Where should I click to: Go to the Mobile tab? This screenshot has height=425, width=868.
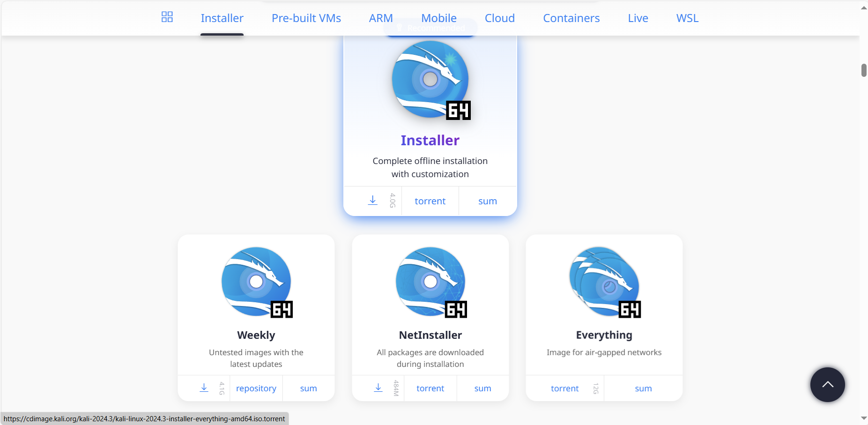click(x=439, y=18)
